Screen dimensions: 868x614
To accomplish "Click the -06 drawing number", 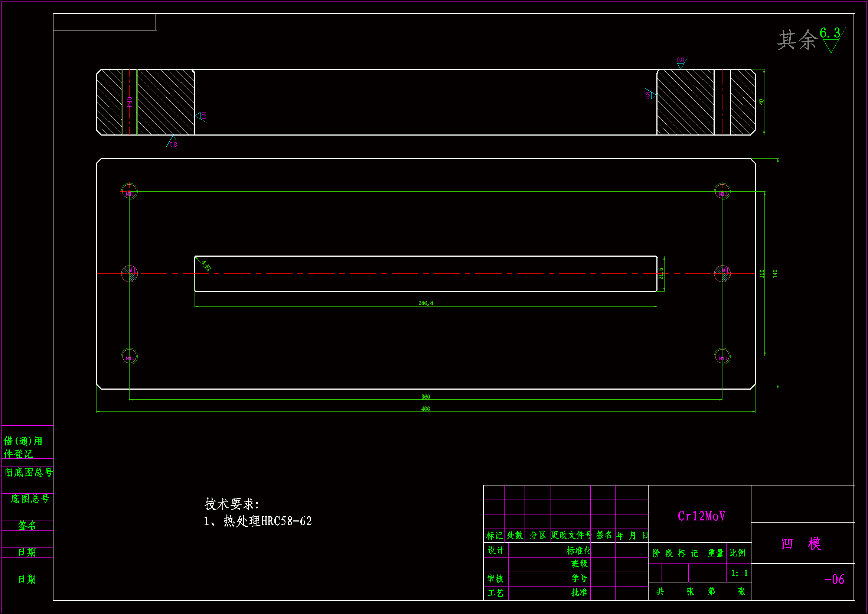I will 834,579.
